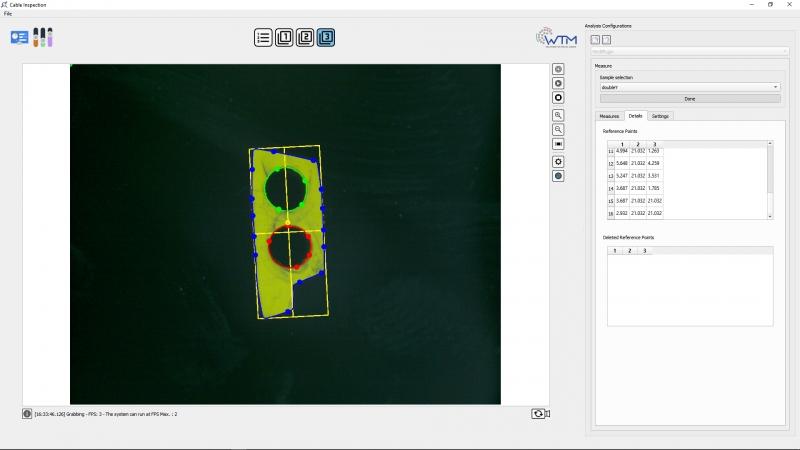The image size is (800, 450).
Task: Click inside the green upper circle
Action: [285, 189]
